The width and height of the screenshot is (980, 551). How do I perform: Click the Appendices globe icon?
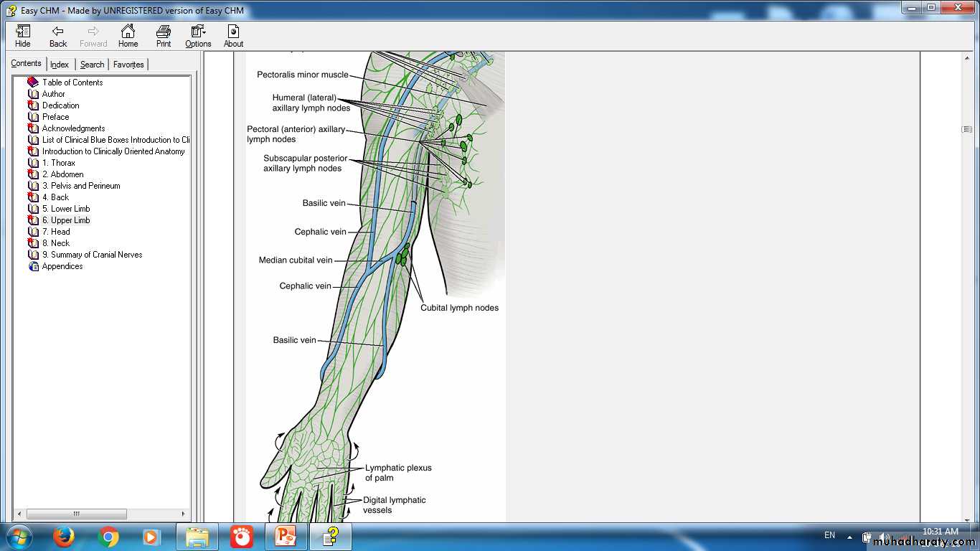(33, 266)
